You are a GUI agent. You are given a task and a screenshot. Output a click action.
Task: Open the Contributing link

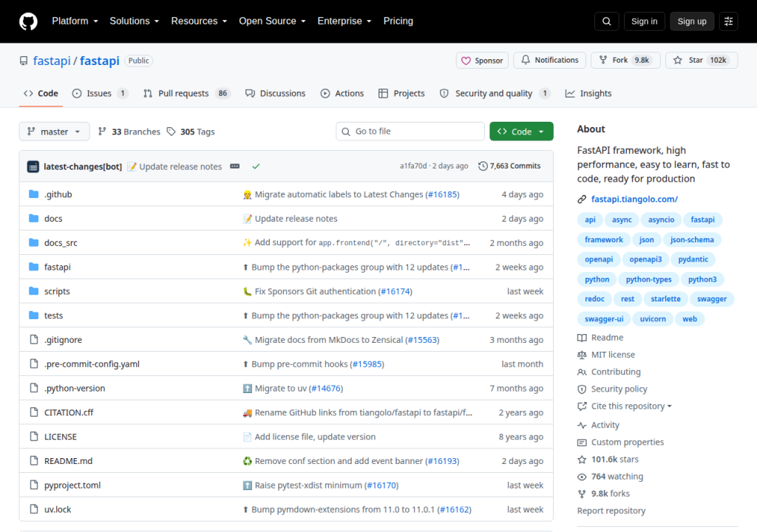pos(616,372)
